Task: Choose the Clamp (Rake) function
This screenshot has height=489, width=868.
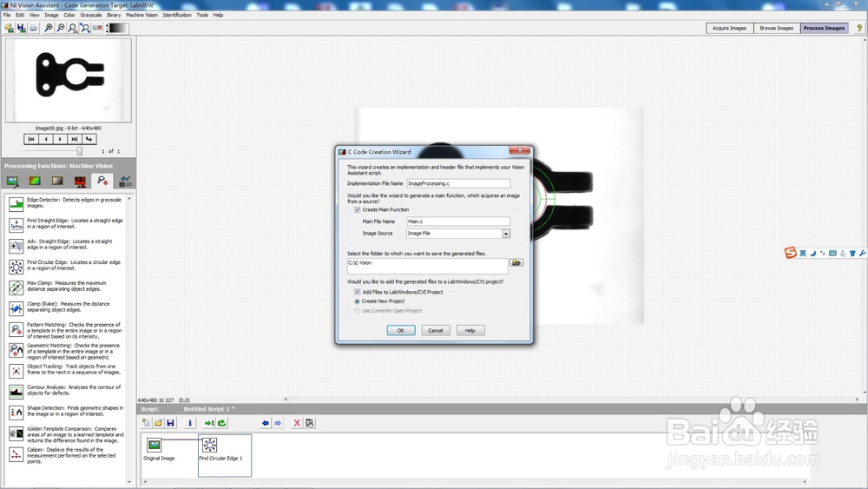Action: coord(67,307)
